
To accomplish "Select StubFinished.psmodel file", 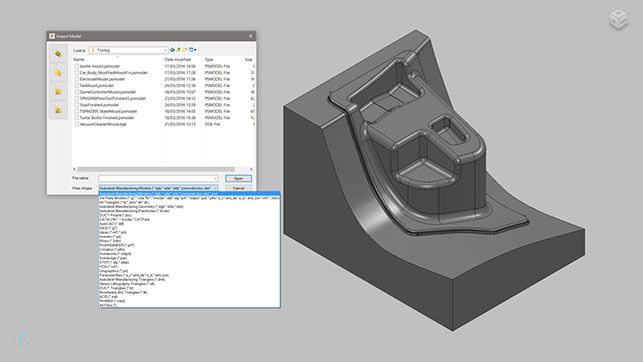I will [x=99, y=105].
